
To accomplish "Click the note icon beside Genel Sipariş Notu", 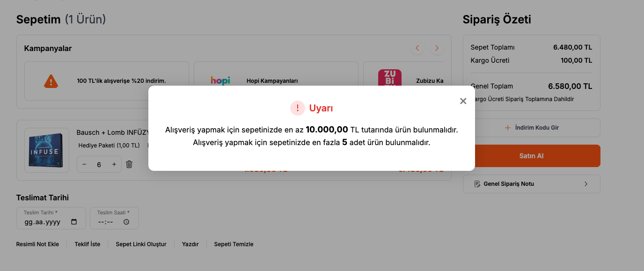I will pyautogui.click(x=477, y=184).
